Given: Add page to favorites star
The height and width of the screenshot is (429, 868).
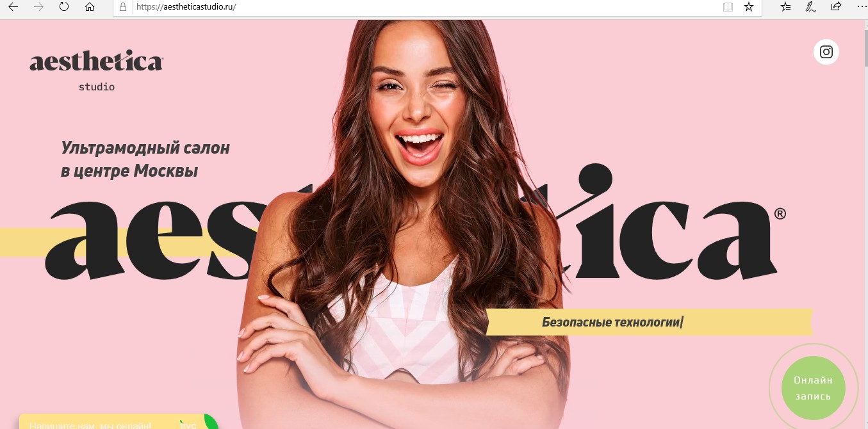Looking at the screenshot, I should [x=748, y=7].
